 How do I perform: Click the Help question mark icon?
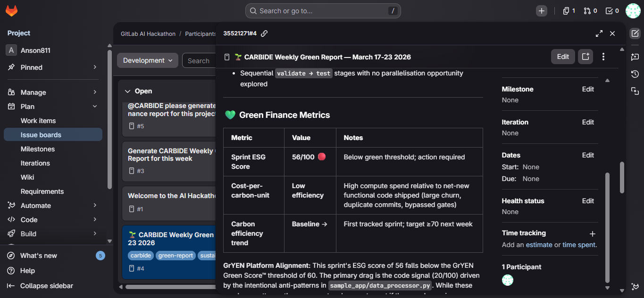coord(11,271)
